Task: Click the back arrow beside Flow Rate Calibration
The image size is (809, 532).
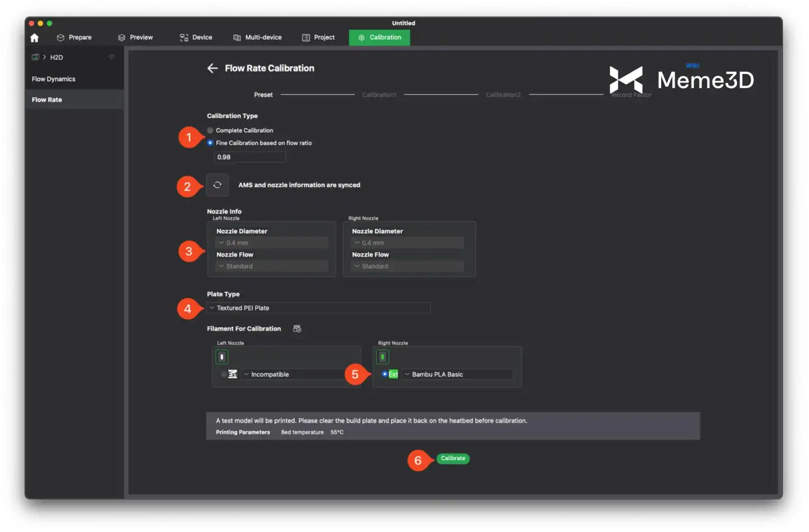Action: [x=212, y=68]
